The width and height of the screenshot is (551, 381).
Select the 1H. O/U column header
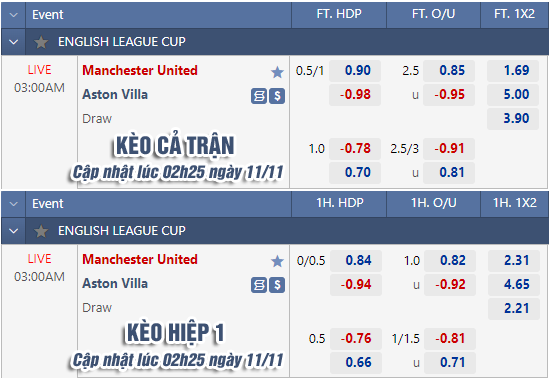434,203
